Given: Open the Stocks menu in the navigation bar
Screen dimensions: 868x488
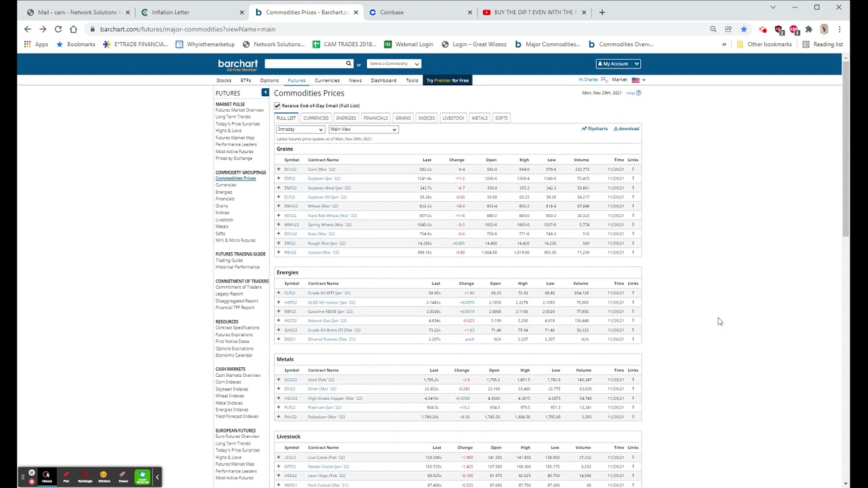Looking at the screenshot, I should [224, 81].
